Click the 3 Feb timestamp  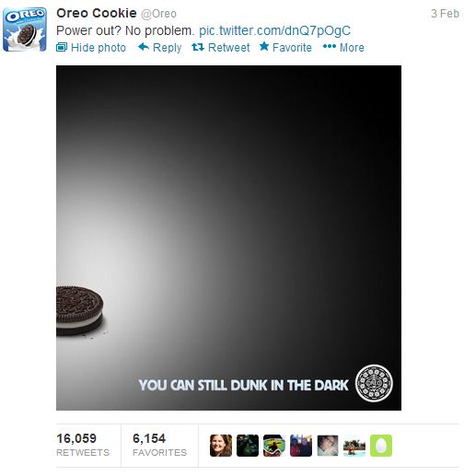(x=445, y=14)
